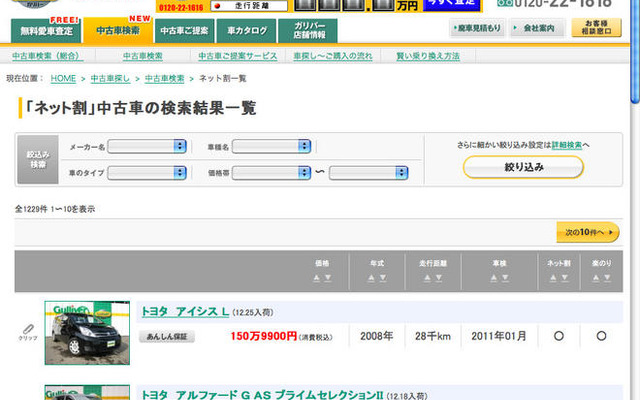Open 車探し〜ご購入の流れ sub-menu link
The width and height of the screenshot is (640, 400).
(x=333, y=56)
